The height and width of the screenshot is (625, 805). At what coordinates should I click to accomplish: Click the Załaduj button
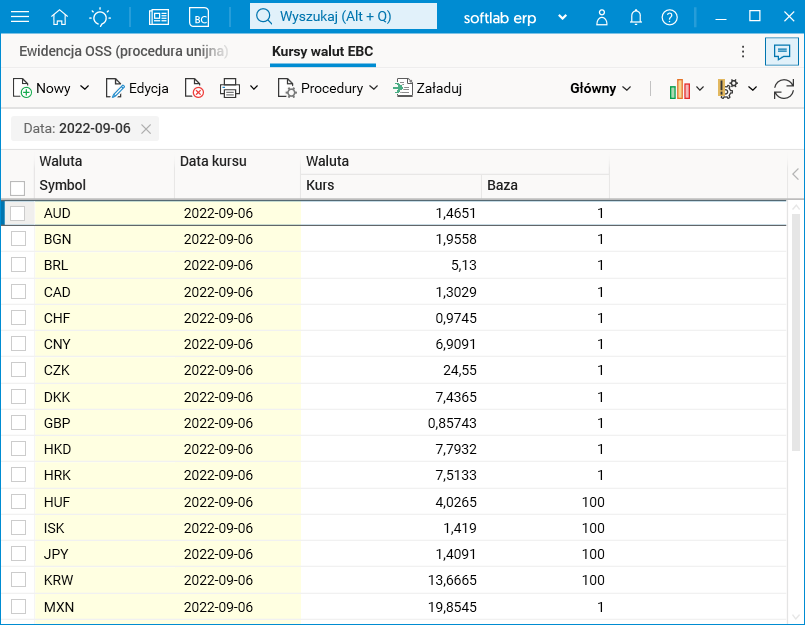tap(428, 88)
